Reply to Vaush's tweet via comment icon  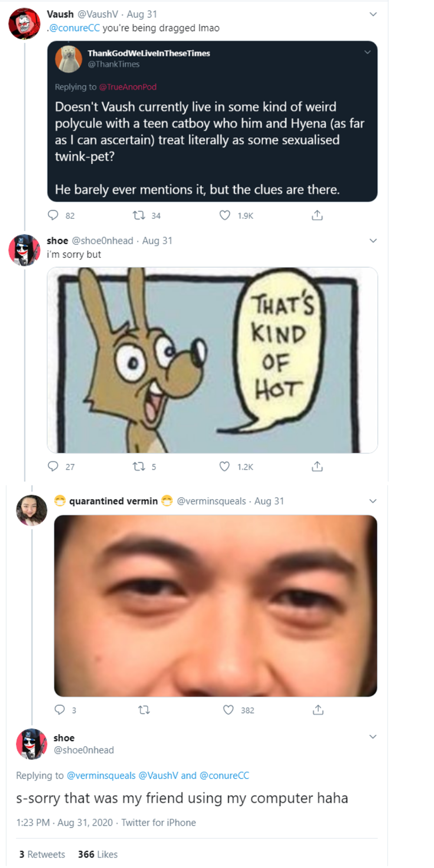point(53,215)
